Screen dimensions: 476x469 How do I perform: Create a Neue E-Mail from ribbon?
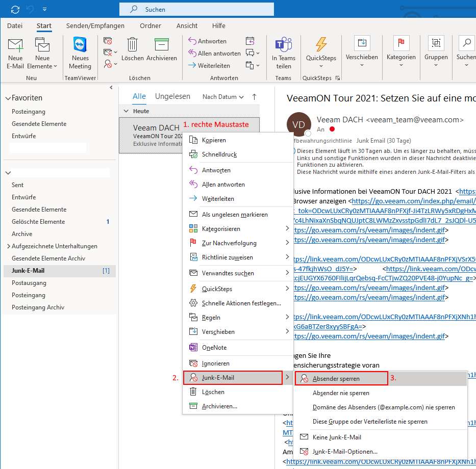pyautogui.click(x=15, y=54)
